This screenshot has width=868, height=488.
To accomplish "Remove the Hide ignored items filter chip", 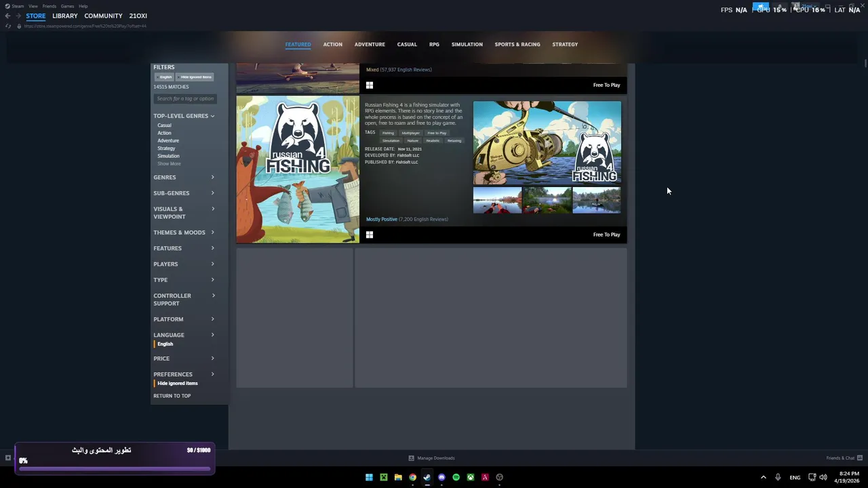I will [195, 77].
